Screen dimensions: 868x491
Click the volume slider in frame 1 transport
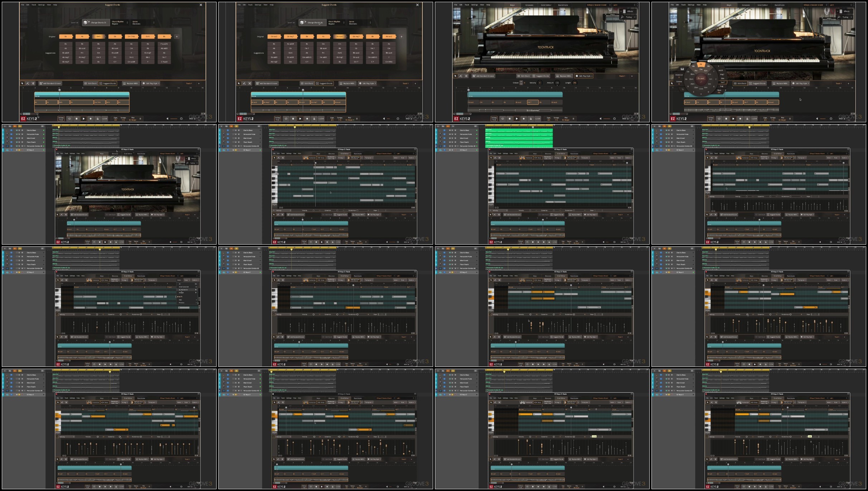pyautogui.click(x=174, y=119)
